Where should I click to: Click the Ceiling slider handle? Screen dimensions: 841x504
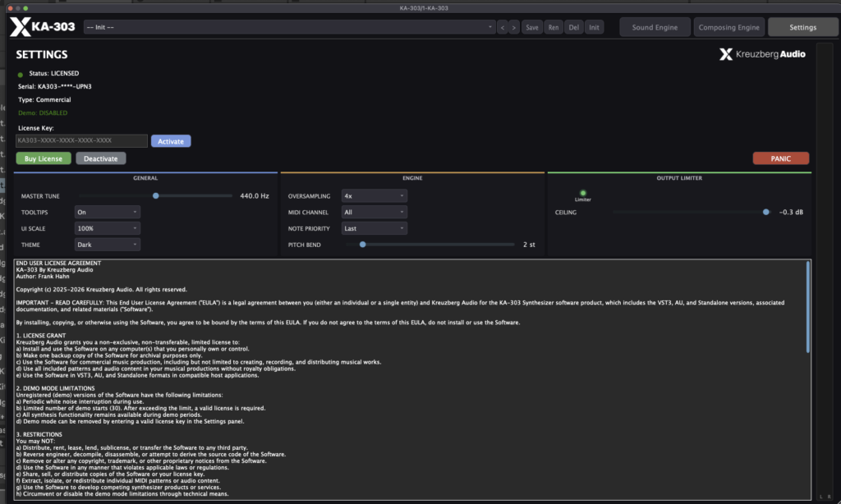click(766, 213)
